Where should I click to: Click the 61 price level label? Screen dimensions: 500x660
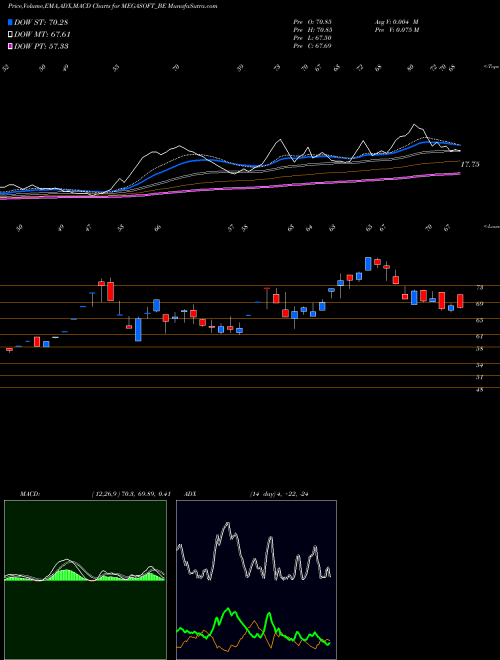pos(479,336)
